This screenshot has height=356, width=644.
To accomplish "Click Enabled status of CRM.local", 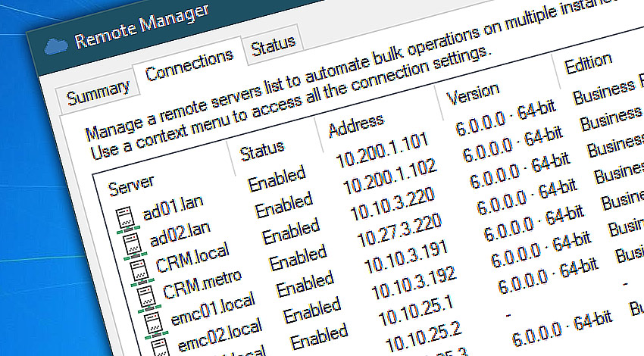I will click(x=291, y=232).
